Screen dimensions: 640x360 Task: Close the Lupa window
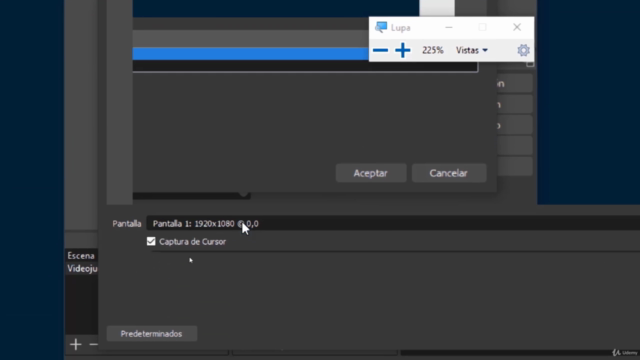click(x=517, y=27)
